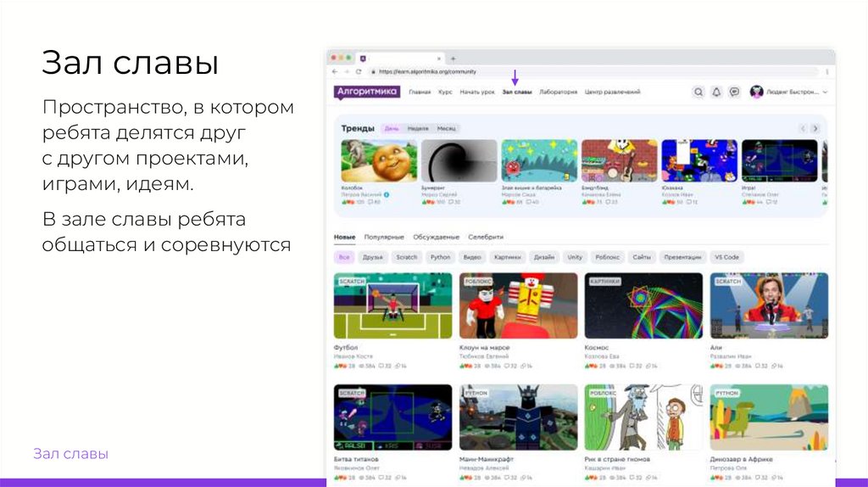Filter by the Сайты chip
Screen dimensions: 868x487
[642, 257]
